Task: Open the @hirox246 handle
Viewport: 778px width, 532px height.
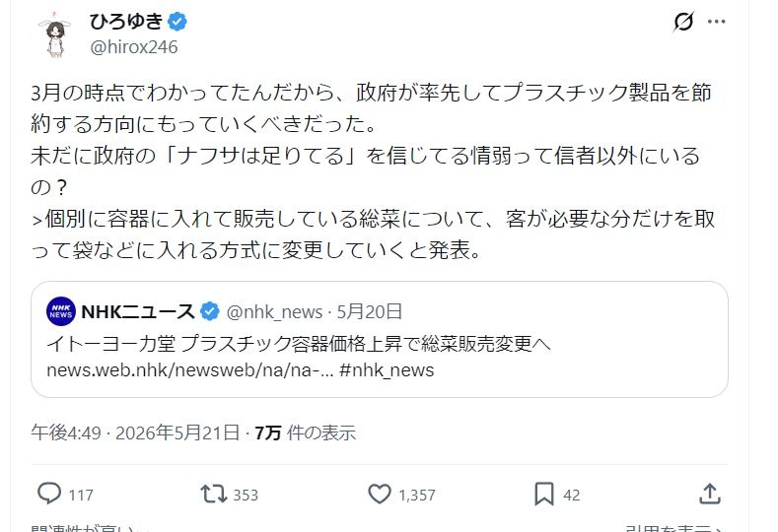Action: (x=133, y=47)
